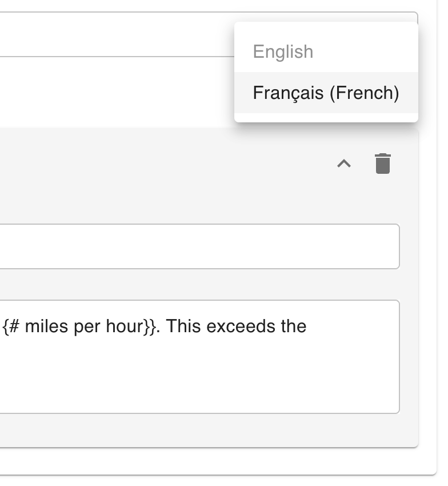Screen dimensions: 448x486
Task: Click the gray card area beneath the message box
Action: (x=200, y=430)
